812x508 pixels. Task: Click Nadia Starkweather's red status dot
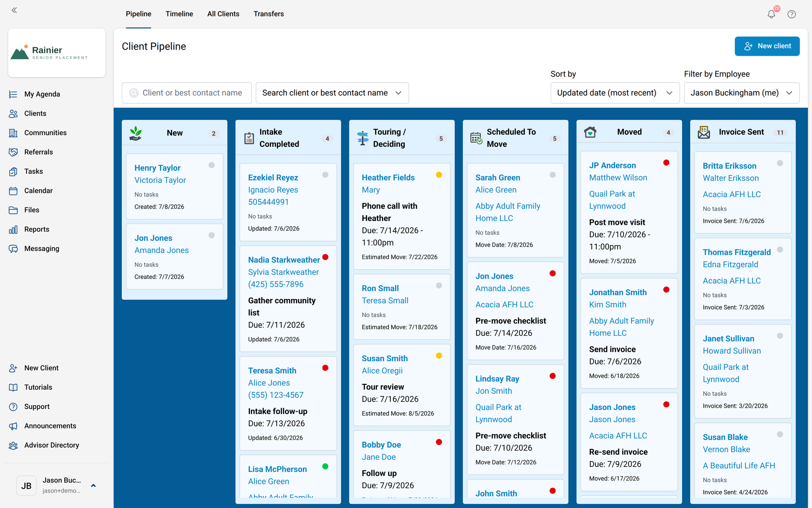pos(325,257)
